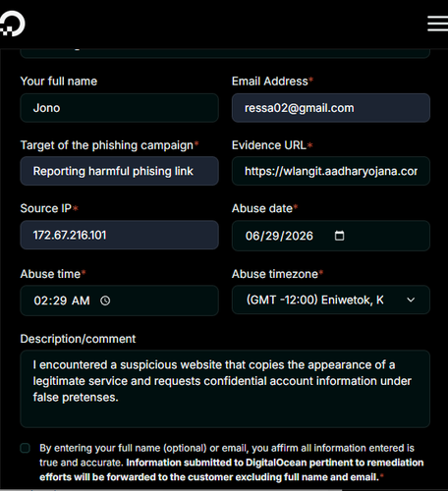Open the calendar picker in Abuse date
The image size is (448, 491).
click(339, 236)
